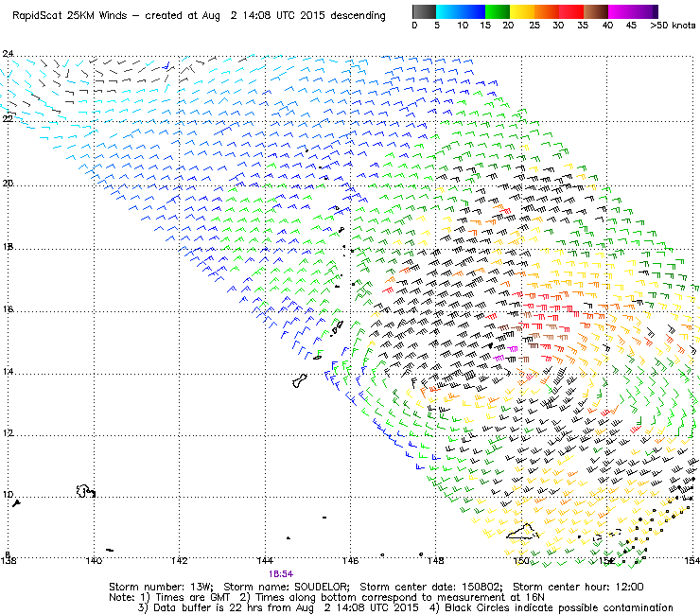Click the island outline near 10N 140E
This screenshot has height=615, width=700.
tap(85, 491)
